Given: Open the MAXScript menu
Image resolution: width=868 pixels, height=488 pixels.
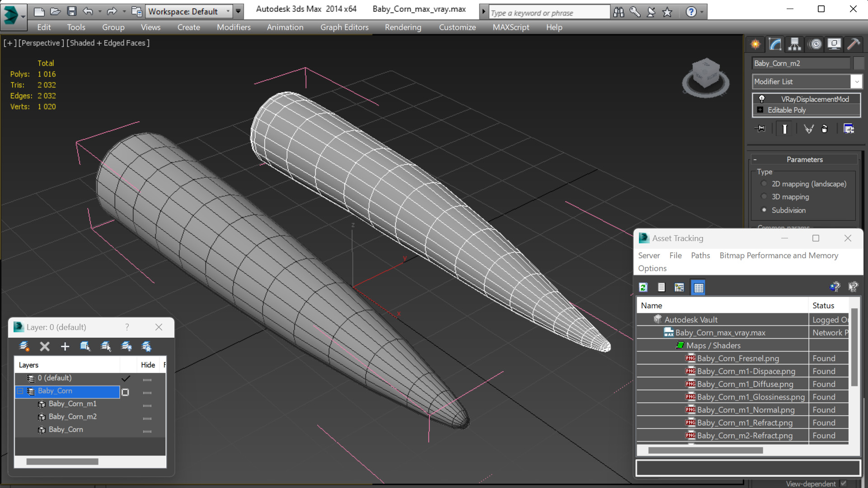Looking at the screenshot, I should [x=511, y=27].
